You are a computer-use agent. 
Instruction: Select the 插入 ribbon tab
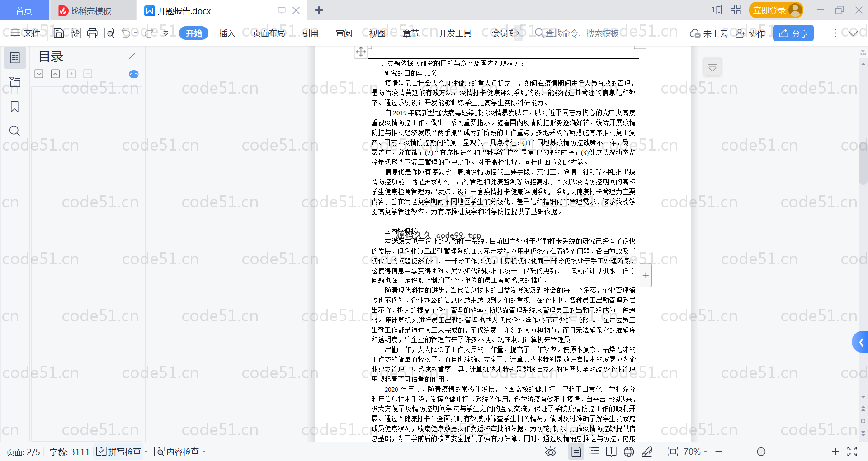pyautogui.click(x=227, y=33)
